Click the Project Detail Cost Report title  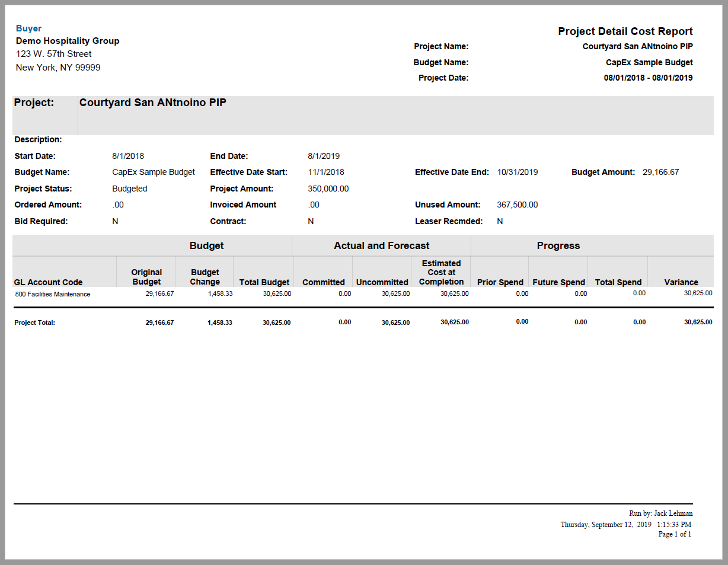coord(625,31)
